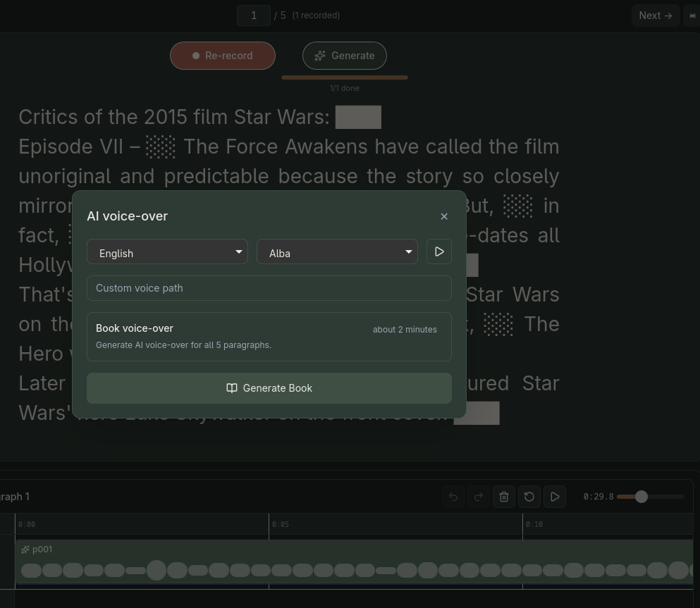Click the Custom voice path field
700x608 pixels.
(x=269, y=288)
